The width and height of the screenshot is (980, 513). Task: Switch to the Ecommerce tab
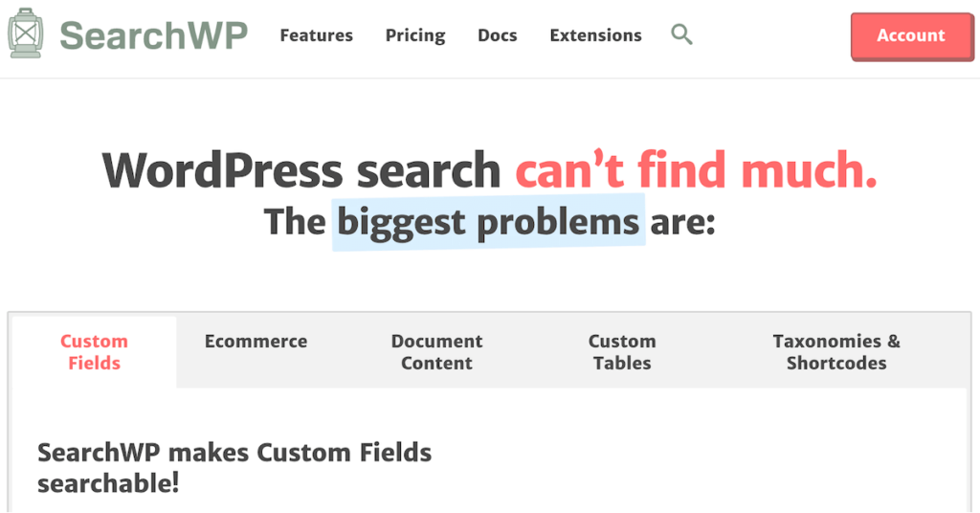[x=256, y=342]
